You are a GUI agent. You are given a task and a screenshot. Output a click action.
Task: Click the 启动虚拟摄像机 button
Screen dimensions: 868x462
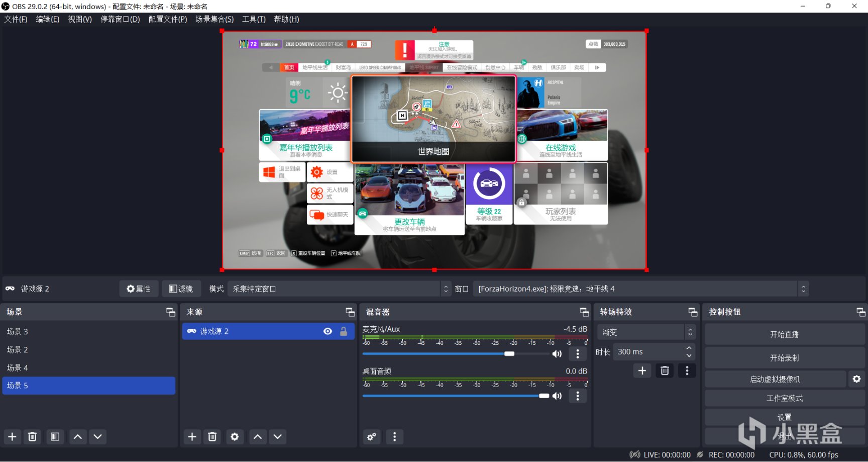pos(776,379)
